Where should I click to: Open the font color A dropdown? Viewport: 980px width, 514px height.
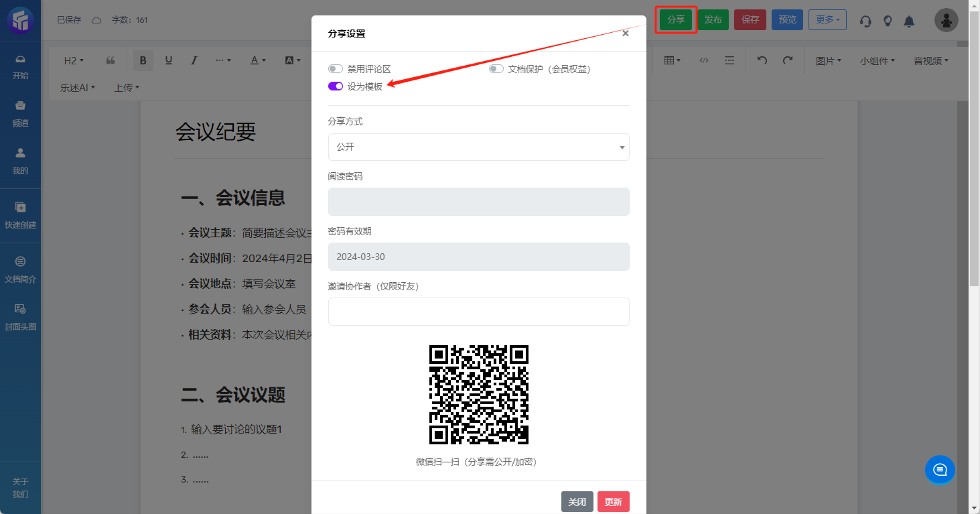(x=258, y=60)
